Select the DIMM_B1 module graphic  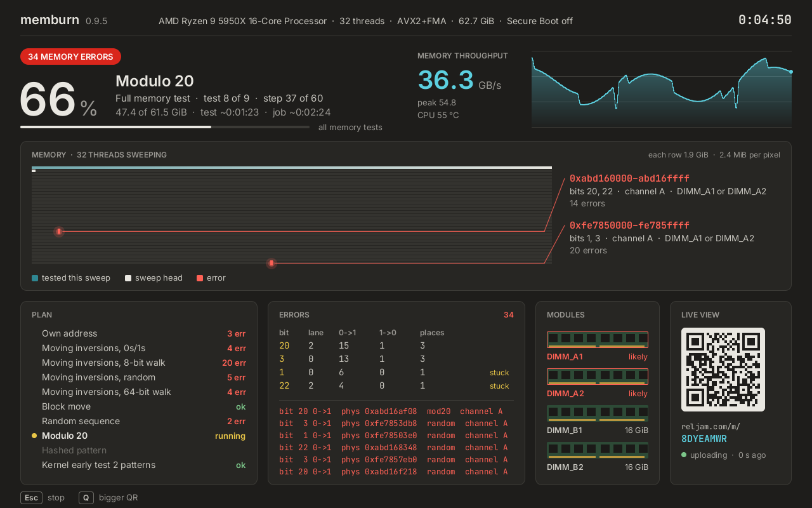pos(598,413)
